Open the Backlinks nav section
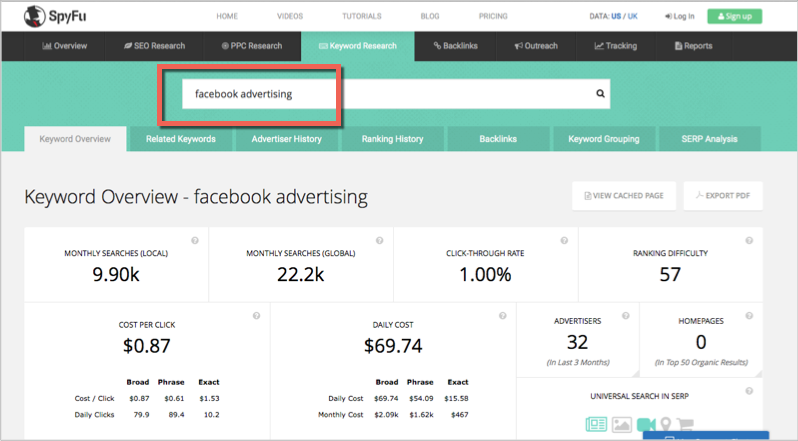Screen dimensions: 798x441 point(455,46)
